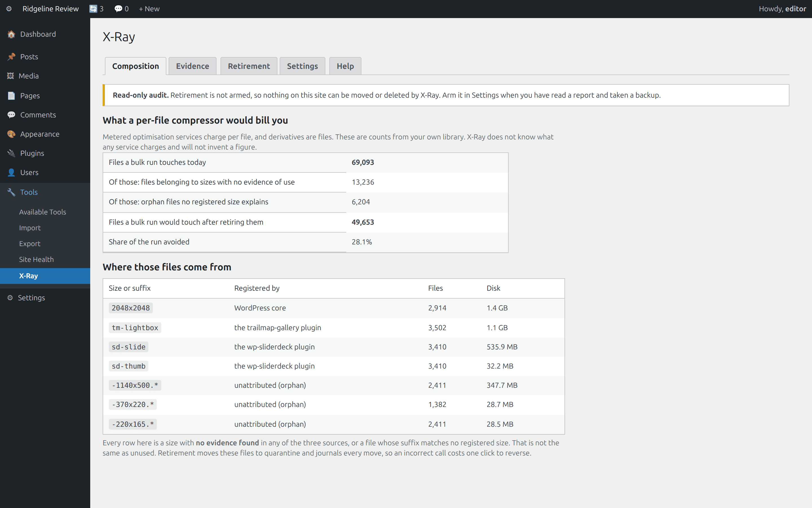Click the Posts pushpin icon

click(x=11, y=57)
